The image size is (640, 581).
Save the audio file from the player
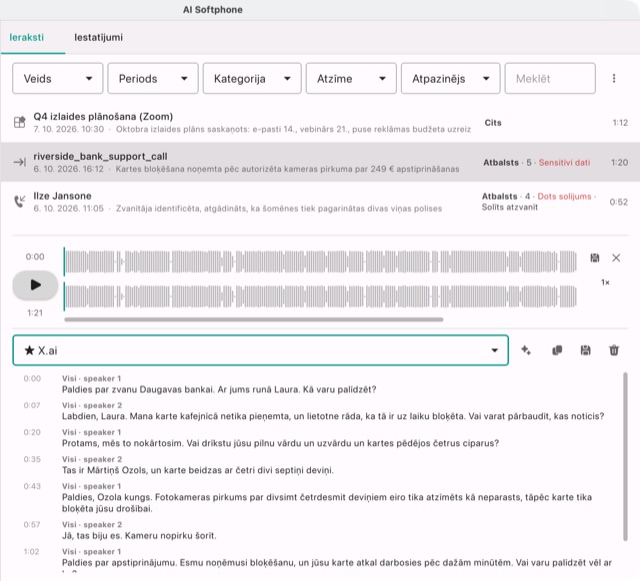[x=595, y=258]
